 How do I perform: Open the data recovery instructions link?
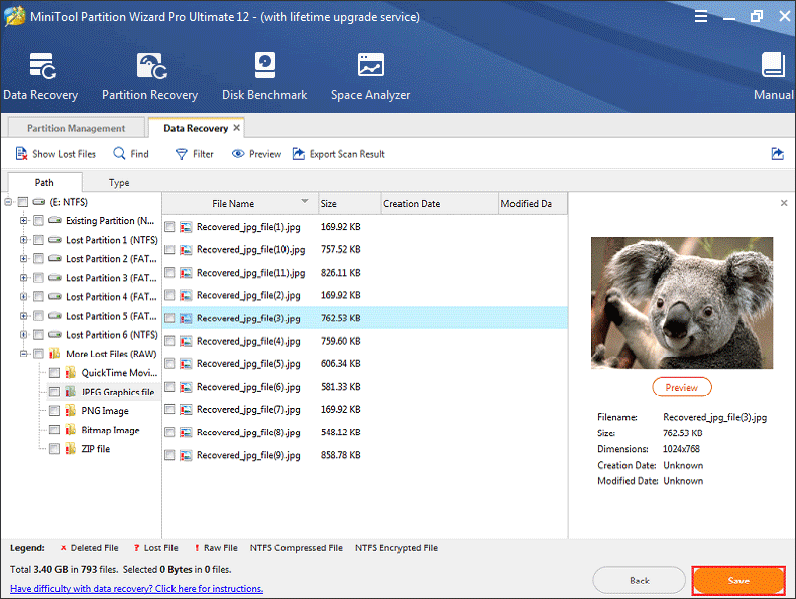(x=137, y=588)
